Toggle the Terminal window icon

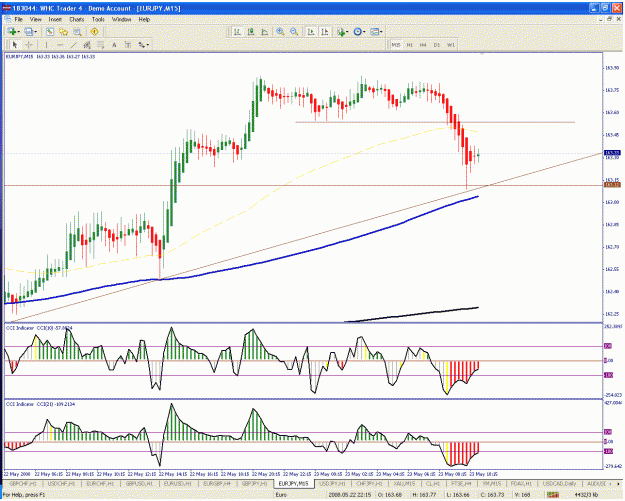(77, 31)
